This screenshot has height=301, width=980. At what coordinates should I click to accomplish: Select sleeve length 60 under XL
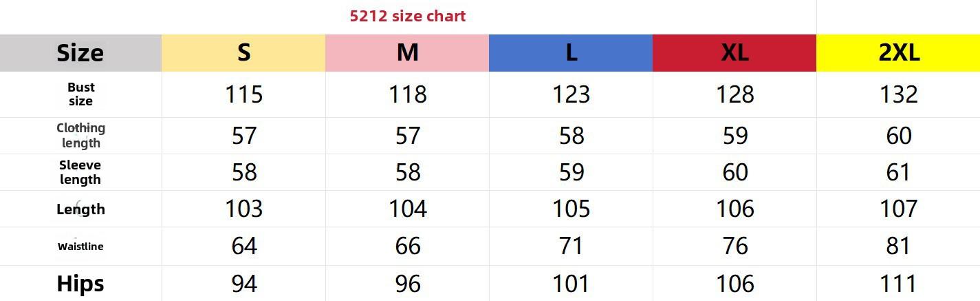[735, 172]
